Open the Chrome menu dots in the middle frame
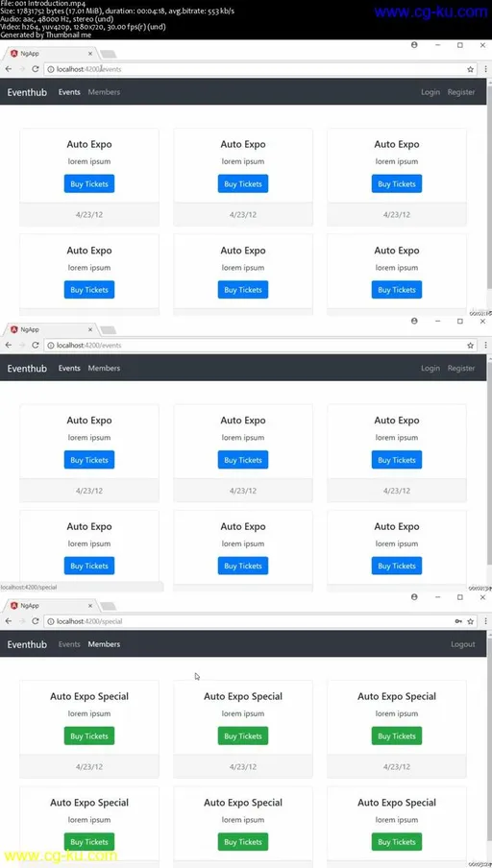Viewport: 492px width, 868px height. pyautogui.click(x=486, y=345)
